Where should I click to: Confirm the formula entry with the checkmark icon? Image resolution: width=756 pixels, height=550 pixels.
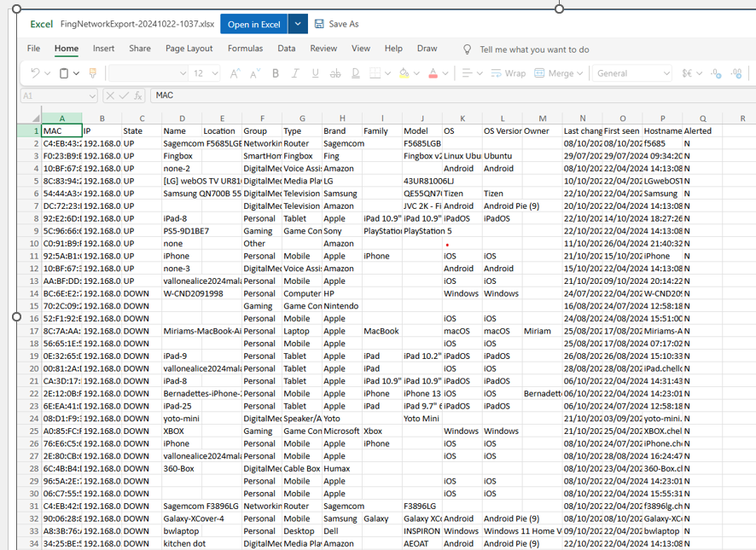(x=124, y=96)
